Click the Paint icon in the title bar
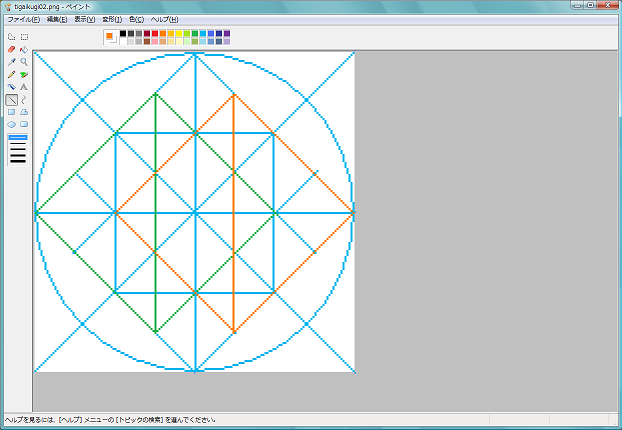This screenshot has width=622, height=430. pos(8,7)
